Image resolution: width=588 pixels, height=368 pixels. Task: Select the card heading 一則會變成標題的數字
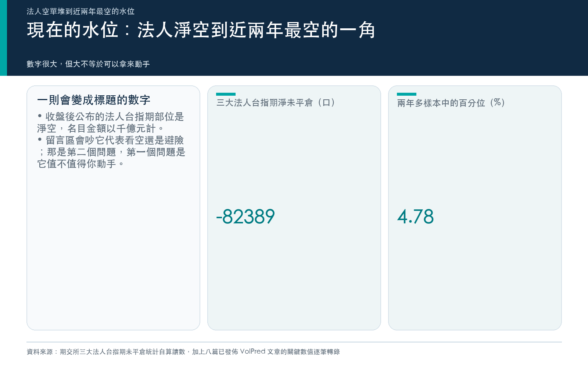tap(94, 100)
